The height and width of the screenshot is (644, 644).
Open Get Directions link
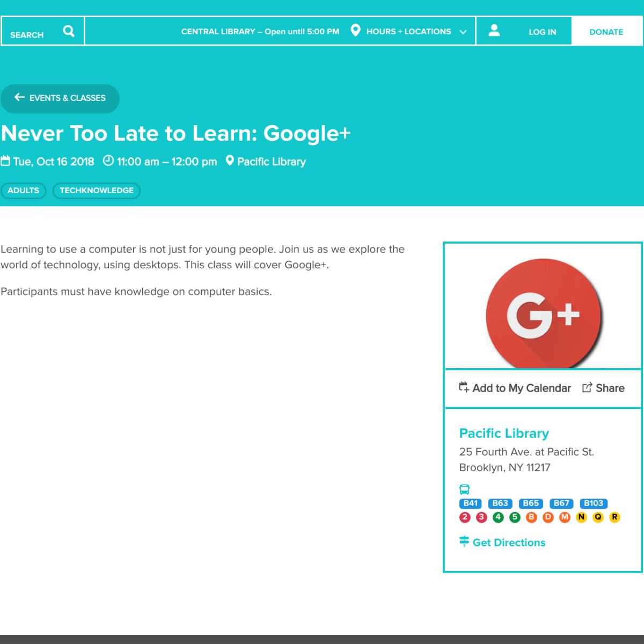(509, 543)
